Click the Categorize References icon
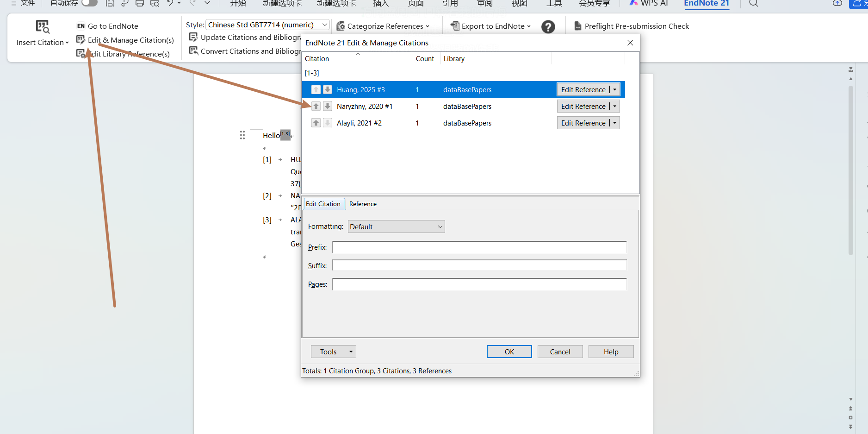Viewport: 868px width, 434px height. click(341, 26)
